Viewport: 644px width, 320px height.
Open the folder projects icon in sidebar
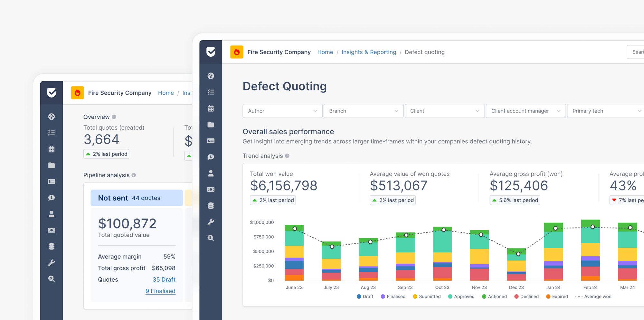pos(211,125)
